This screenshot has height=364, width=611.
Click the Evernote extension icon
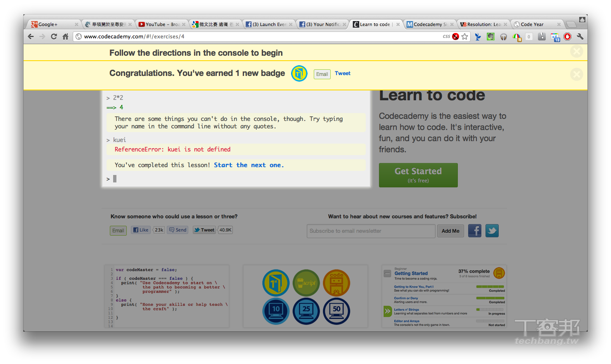(x=490, y=37)
